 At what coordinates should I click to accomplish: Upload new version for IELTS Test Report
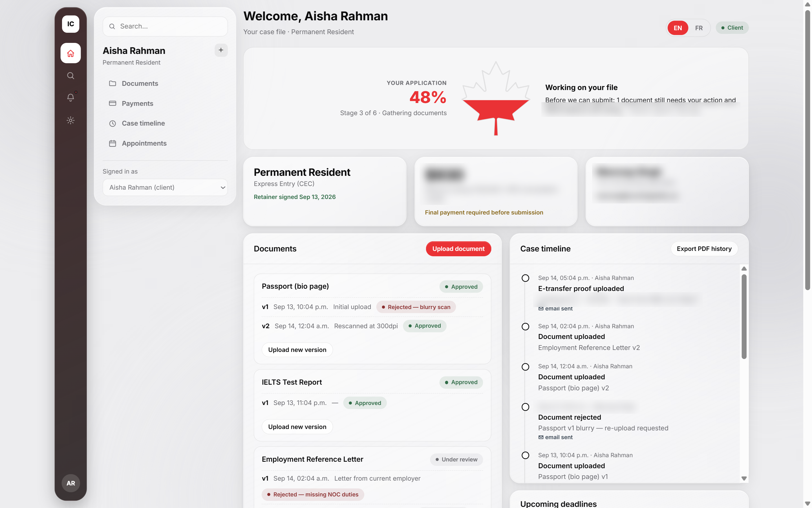(x=297, y=427)
